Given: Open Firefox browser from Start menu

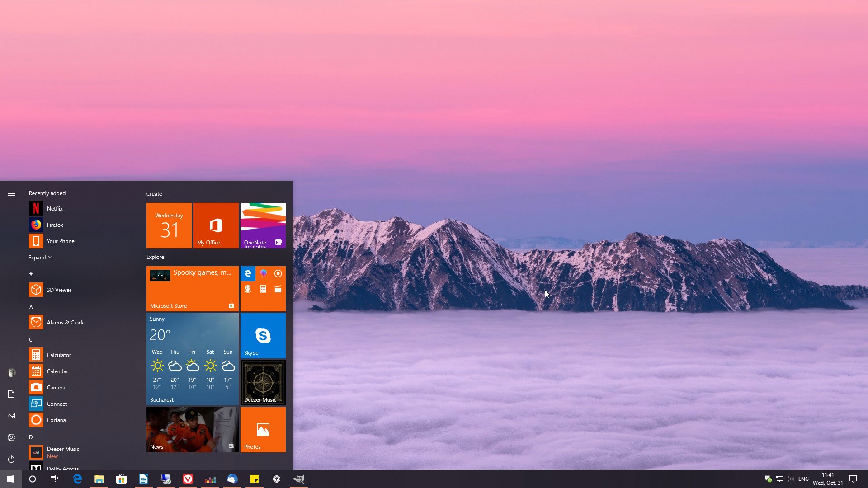Looking at the screenshot, I should 54,225.
